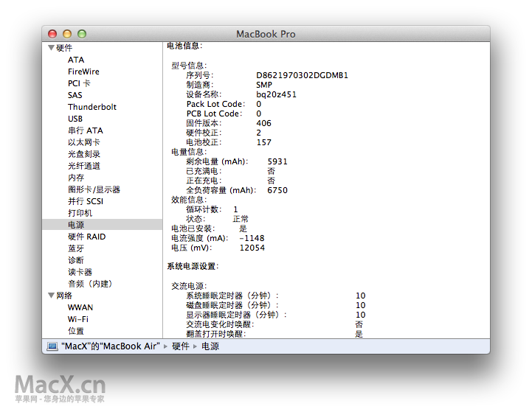The width and height of the screenshot is (532, 412).
Task: Click the Pack Lot Code label
Action: coord(215,105)
